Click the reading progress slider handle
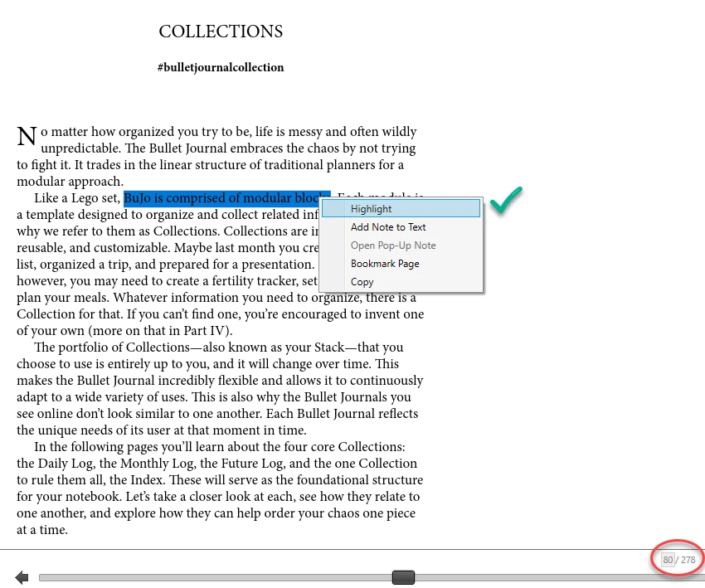705x588 pixels. click(x=403, y=577)
